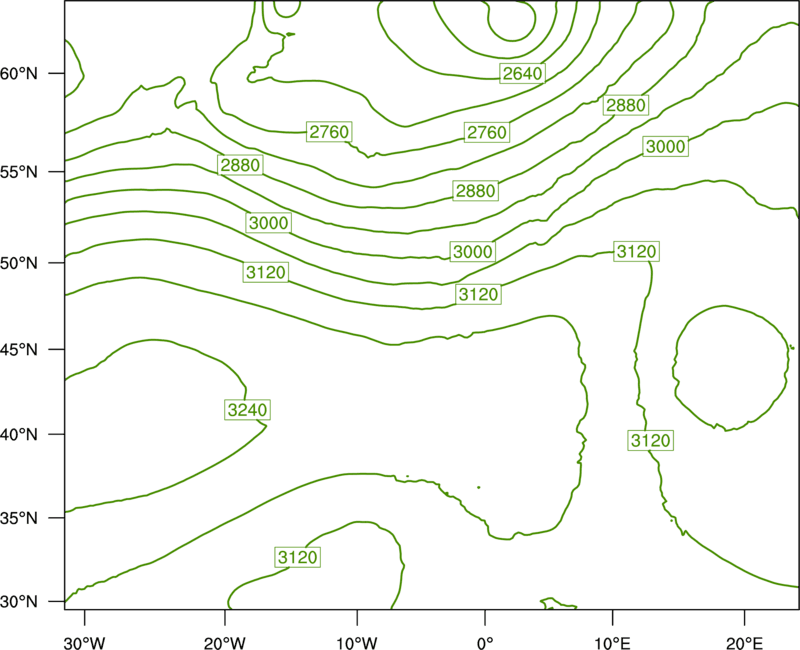Select the 35°N latitude axis label
The image size is (800, 650).
click(19, 518)
